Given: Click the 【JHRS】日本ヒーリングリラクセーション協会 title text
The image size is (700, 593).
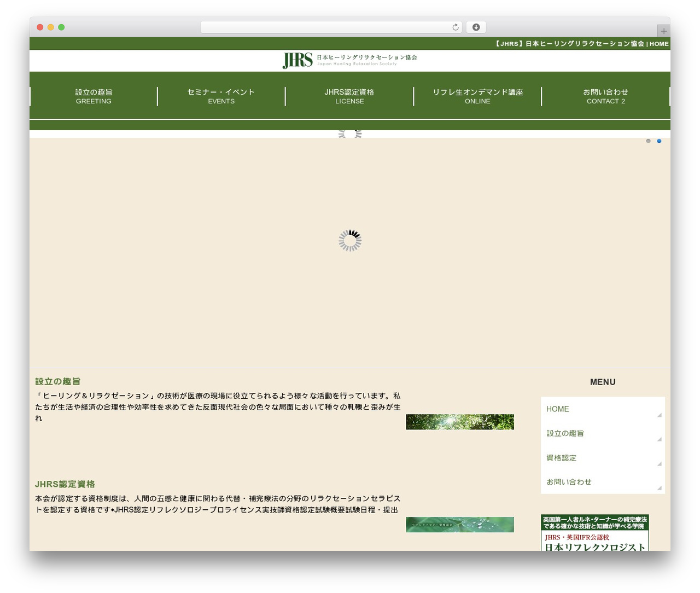Looking at the screenshot, I should click(569, 44).
